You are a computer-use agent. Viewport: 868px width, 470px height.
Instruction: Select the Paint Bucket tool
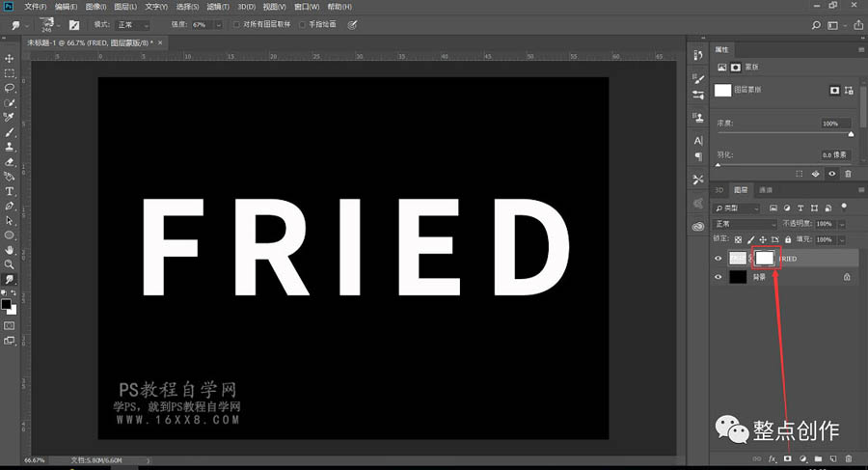point(10,177)
